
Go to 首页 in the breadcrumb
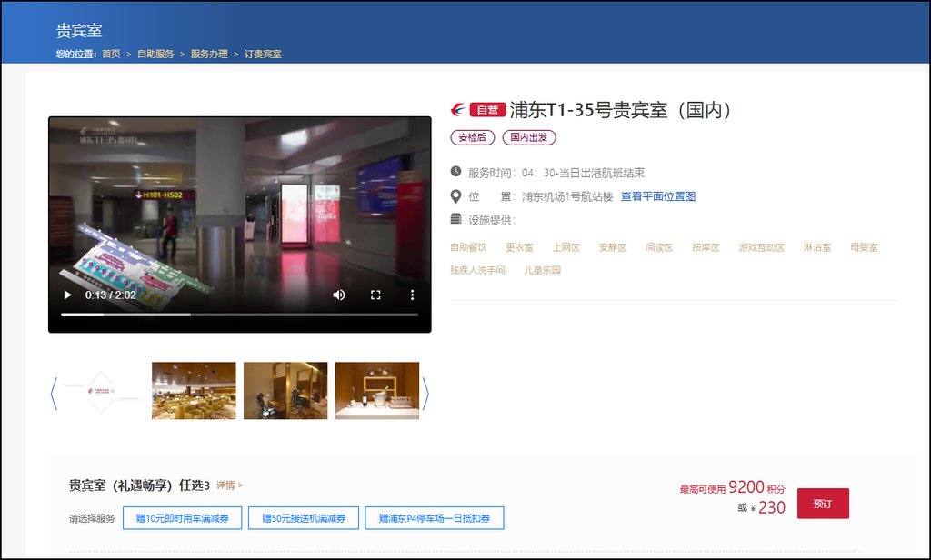point(111,54)
